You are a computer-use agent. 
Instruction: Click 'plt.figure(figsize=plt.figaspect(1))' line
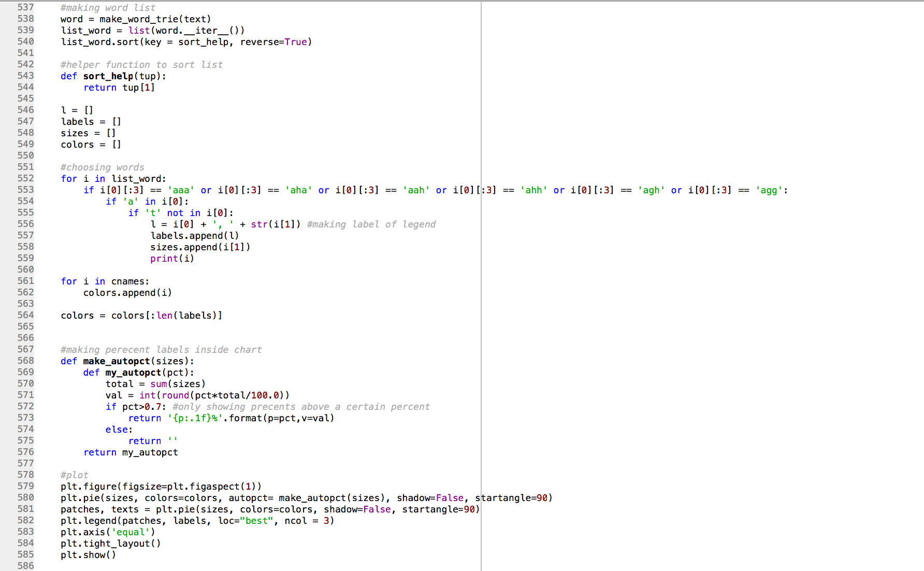[161, 487]
